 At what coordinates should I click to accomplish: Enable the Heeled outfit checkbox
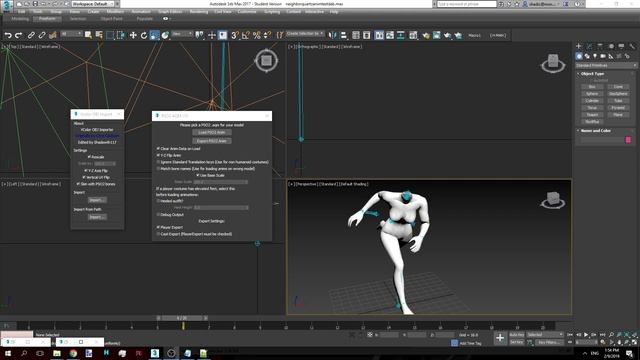point(158,201)
